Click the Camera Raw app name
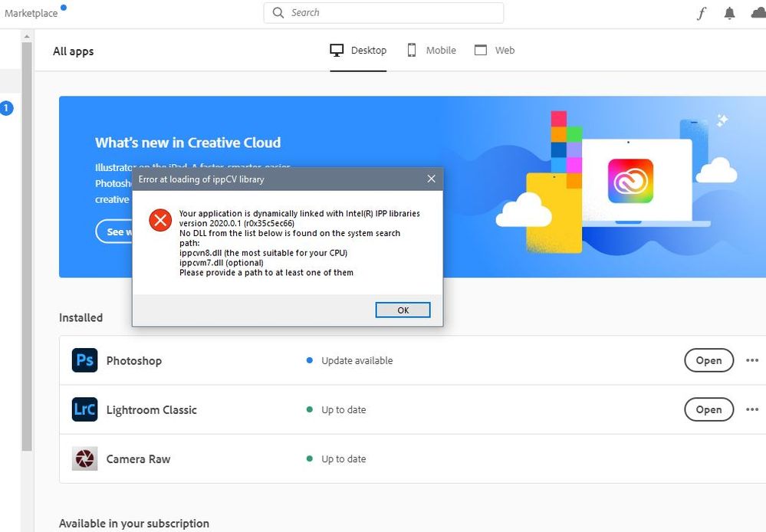766x532 pixels. 138,458
